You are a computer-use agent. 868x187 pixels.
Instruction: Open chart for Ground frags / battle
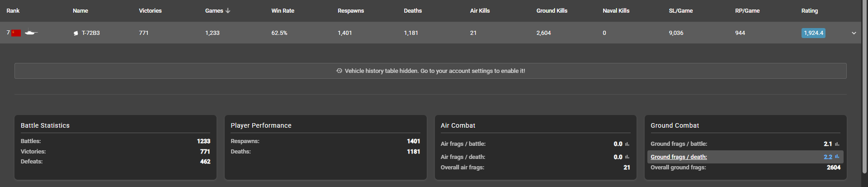tap(837, 144)
